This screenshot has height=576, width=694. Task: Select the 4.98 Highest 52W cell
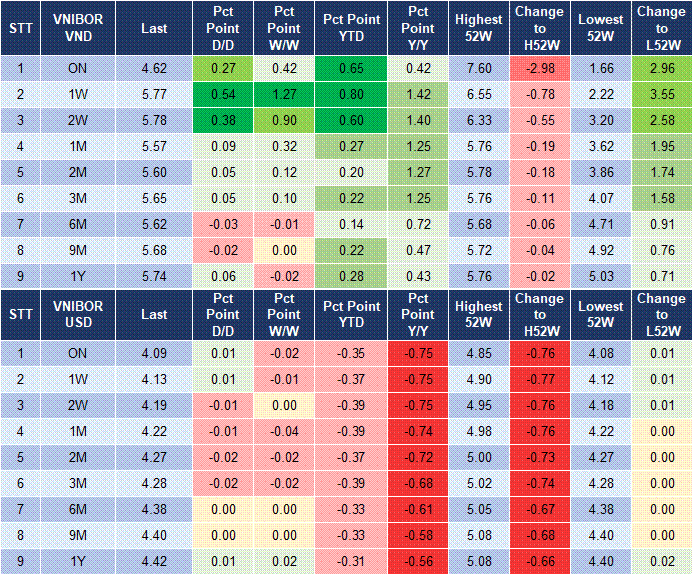478,431
